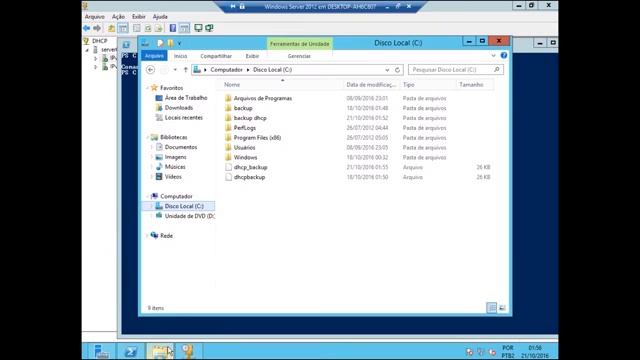Click Computador in address breadcrumb
Image resolution: width=640 pixels, height=360 pixels.
pos(227,70)
